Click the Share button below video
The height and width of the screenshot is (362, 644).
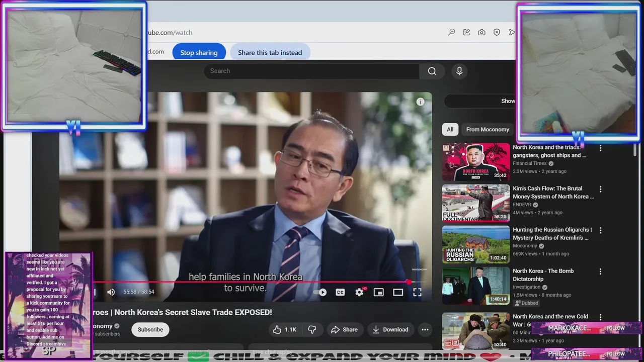click(345, 330)
